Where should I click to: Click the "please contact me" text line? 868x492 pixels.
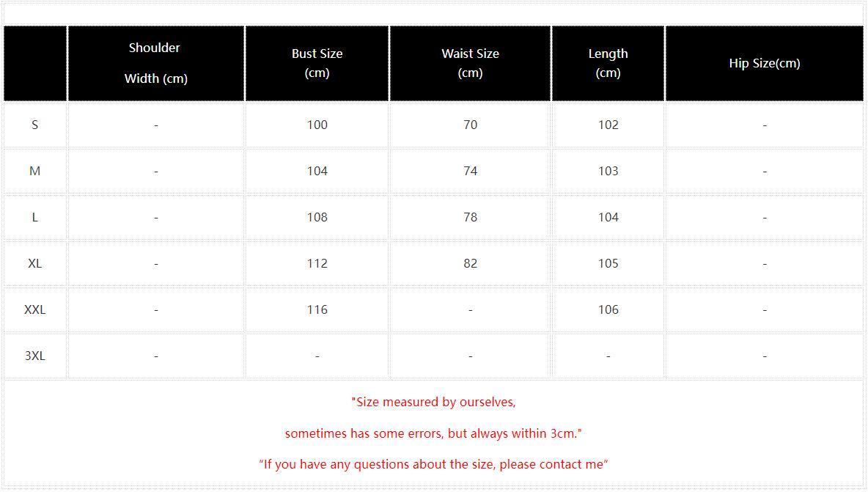[433, 464]
